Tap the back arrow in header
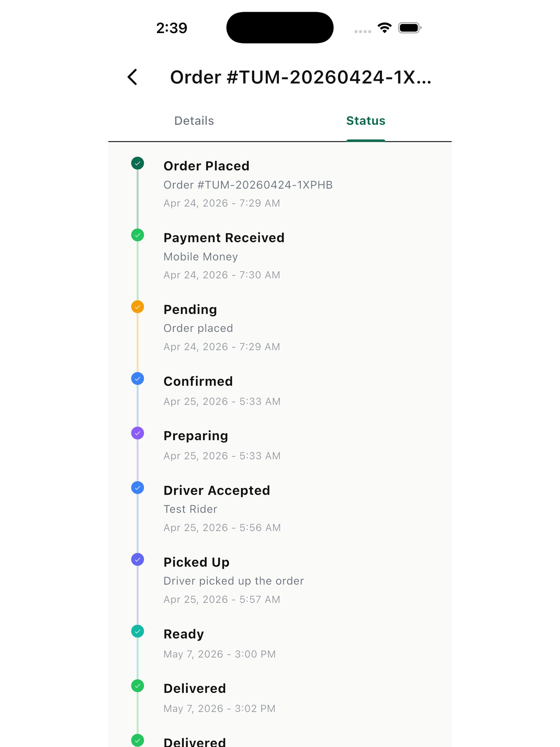Image resolution: width=560 pixels, height=747 pixels. point(132,77)
